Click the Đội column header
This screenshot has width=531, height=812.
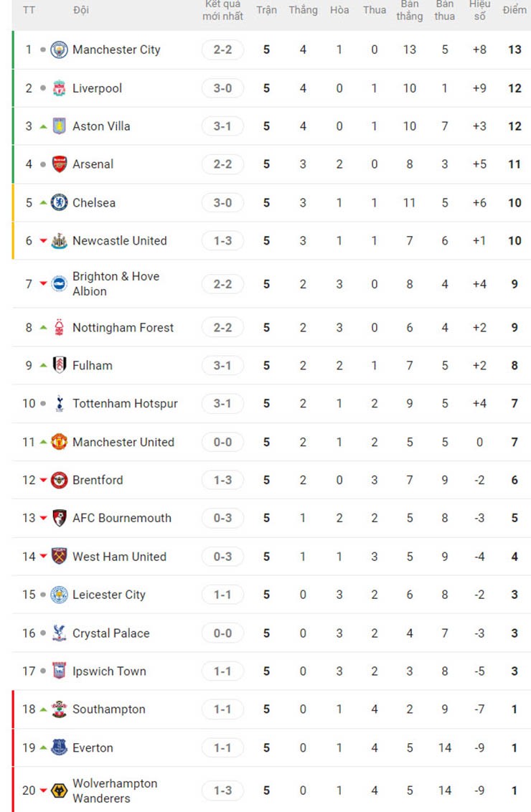81,11
